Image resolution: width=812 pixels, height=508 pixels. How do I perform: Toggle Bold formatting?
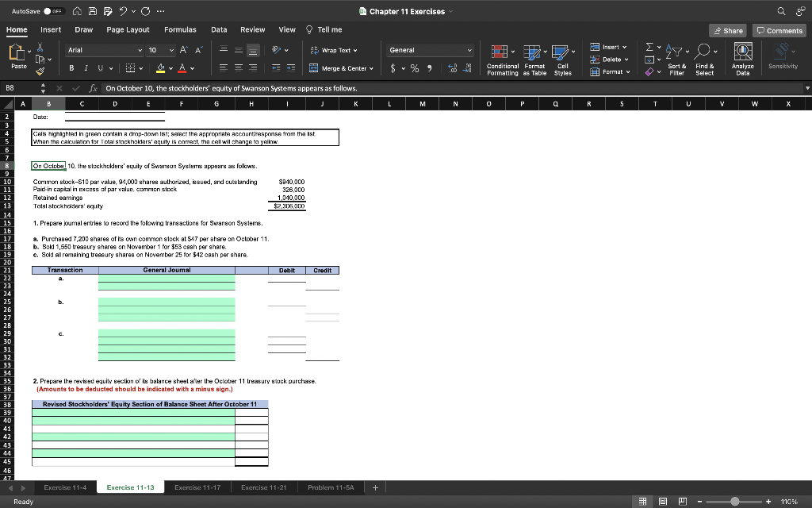[x=71, y=68]
